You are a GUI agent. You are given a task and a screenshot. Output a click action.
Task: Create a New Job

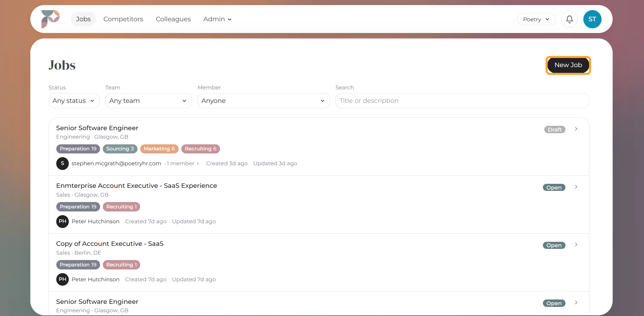(568, 65)
